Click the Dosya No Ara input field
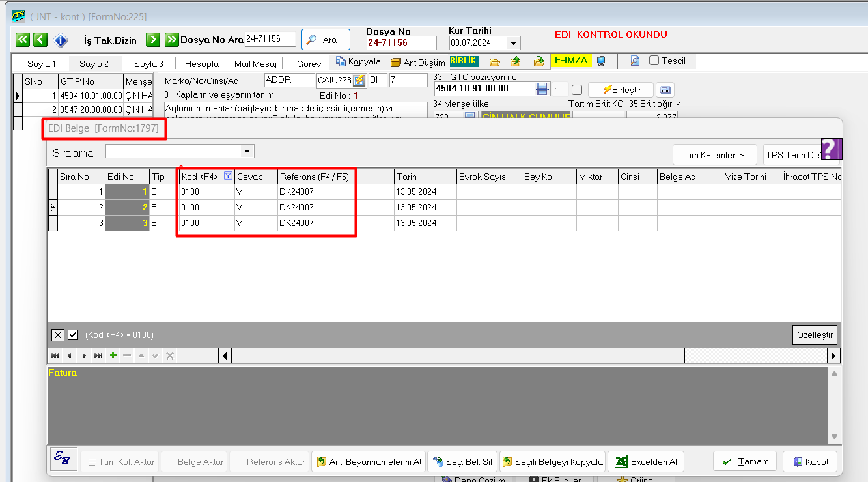 [270, 39]
